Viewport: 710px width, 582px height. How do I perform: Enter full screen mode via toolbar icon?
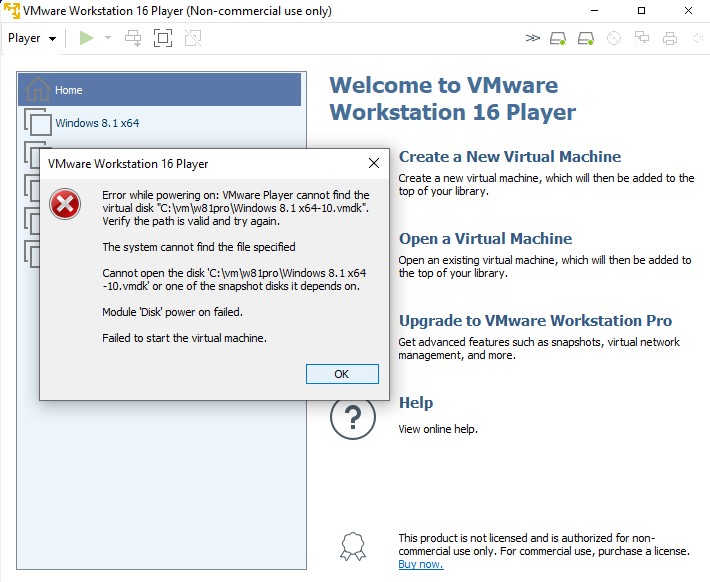pyautogui.click(x=163, y=38)
